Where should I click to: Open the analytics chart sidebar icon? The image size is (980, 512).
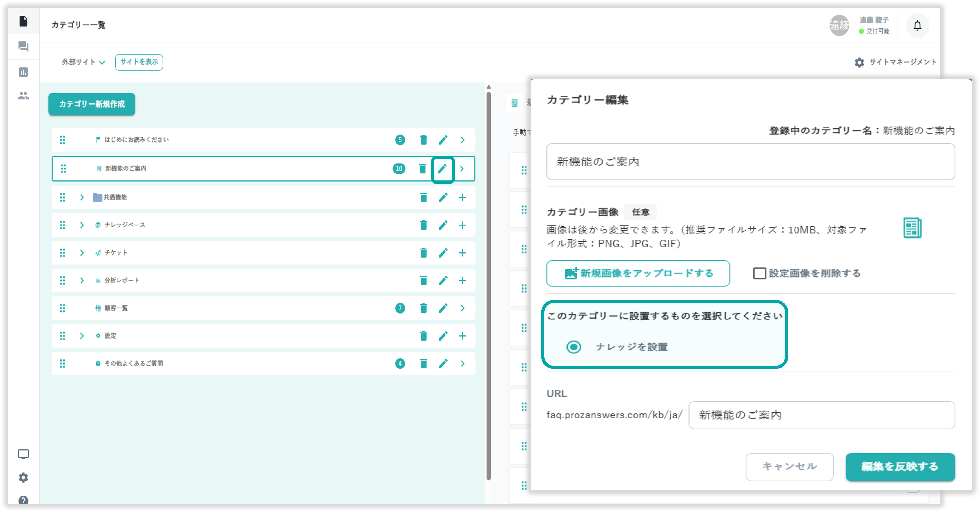point(24,72)
